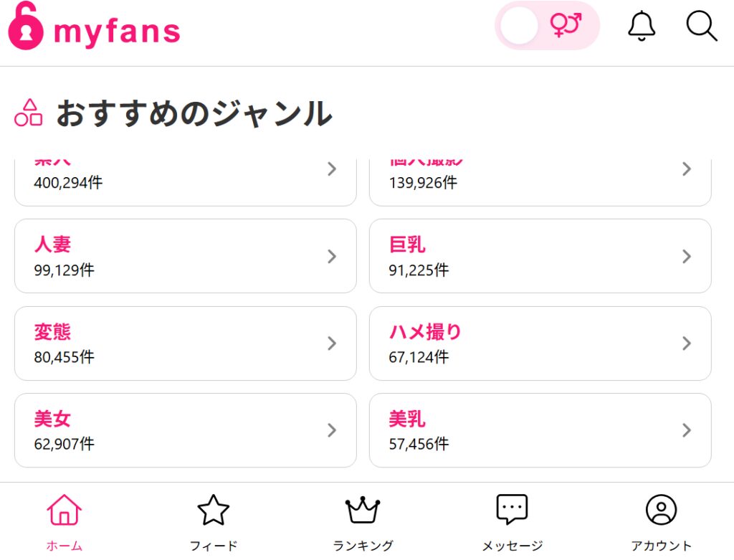Viewport: 734px width, 560px height.
Task: Open the genre card with 400,294件
Action: [186, 182]
